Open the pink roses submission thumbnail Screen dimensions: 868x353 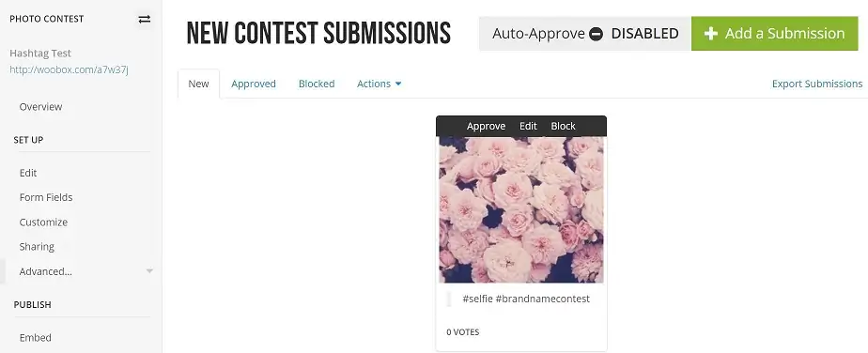pyautogui.click(x=521, y=209)
